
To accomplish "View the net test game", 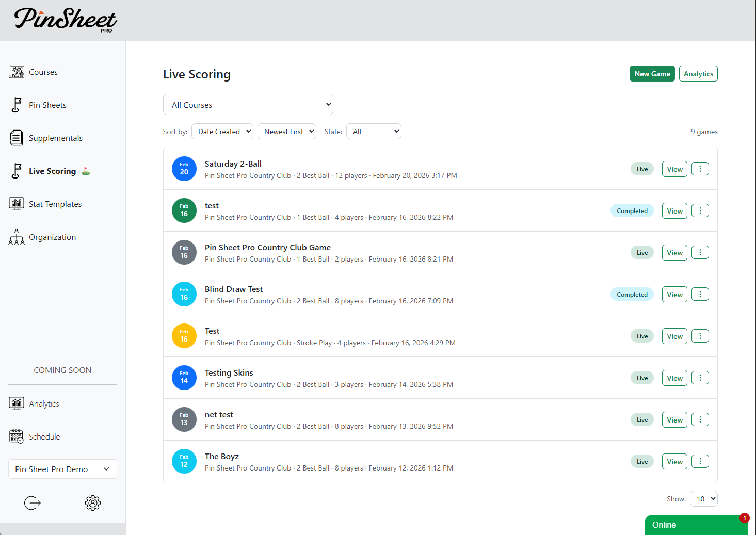I will pyautogui.click(x=674, y=419).
